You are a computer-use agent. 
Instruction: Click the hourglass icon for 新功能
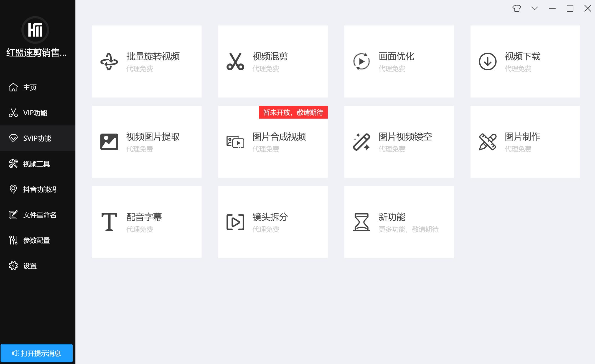(x=361, y=222)
